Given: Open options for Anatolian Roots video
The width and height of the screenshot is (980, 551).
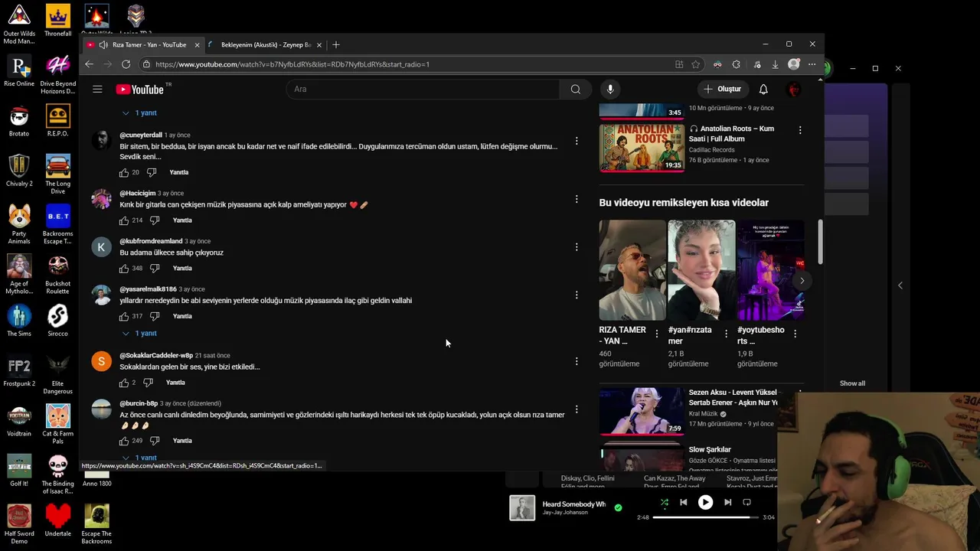Looking at the screenshot, I should tap(800, 131).
